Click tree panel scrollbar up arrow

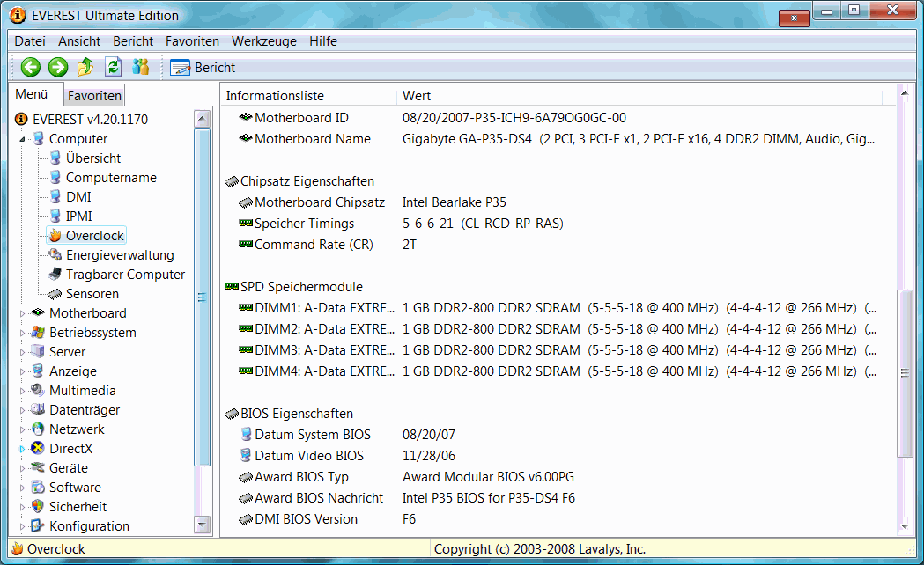[x=202, y=119]
